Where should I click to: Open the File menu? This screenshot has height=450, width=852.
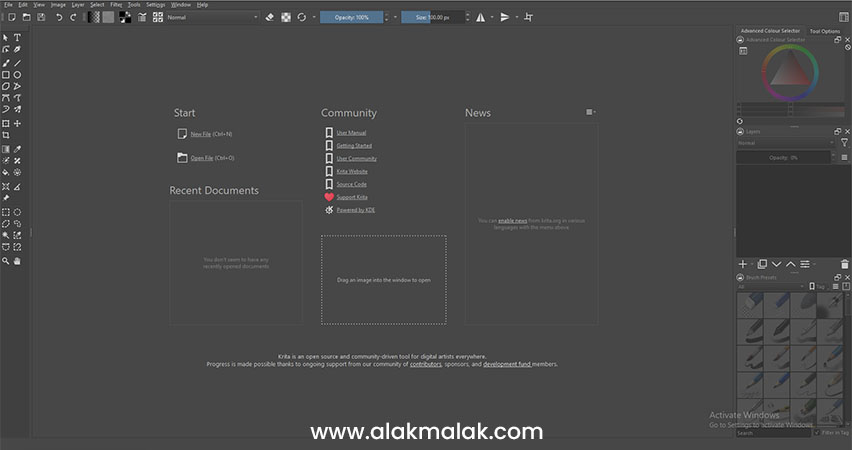tap(8, 4)
